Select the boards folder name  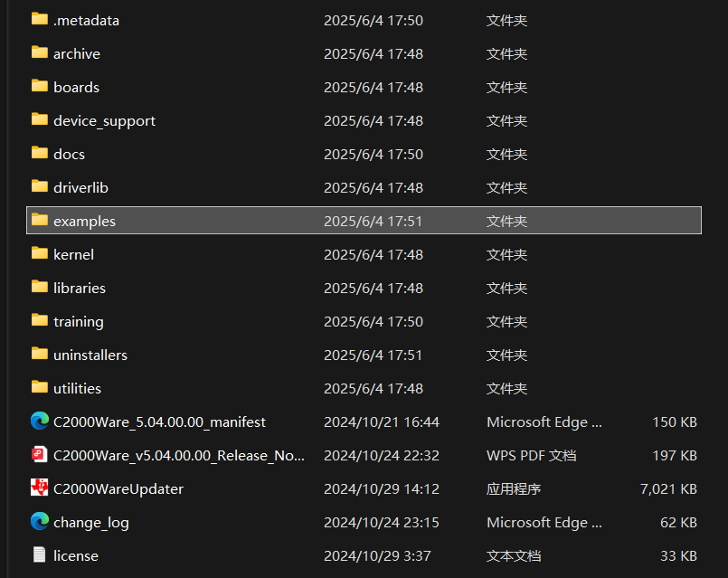76,88
